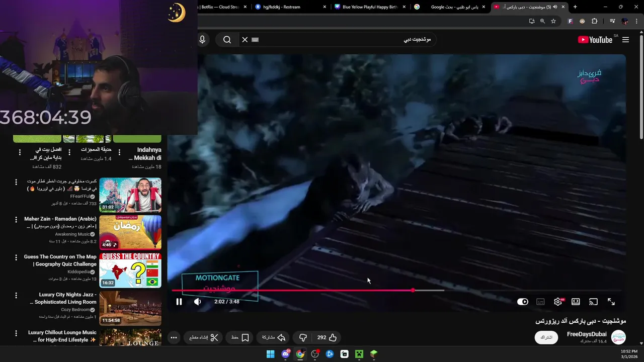Bookmark this page with star icon
Screen dimensions: 644x362
[x=553, y=21]
